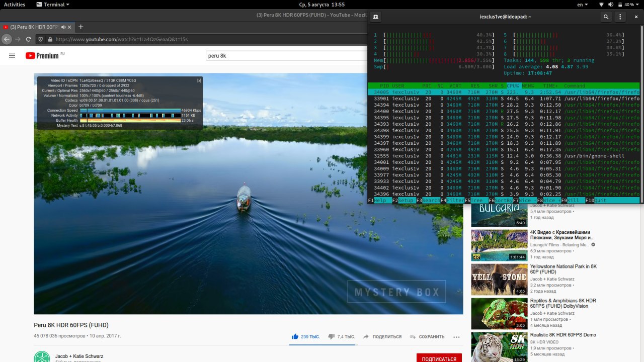The height and width of the screenshot is (362, 644).
Task: Toggle F5 Tree view in htop
Action: [476, 200]
